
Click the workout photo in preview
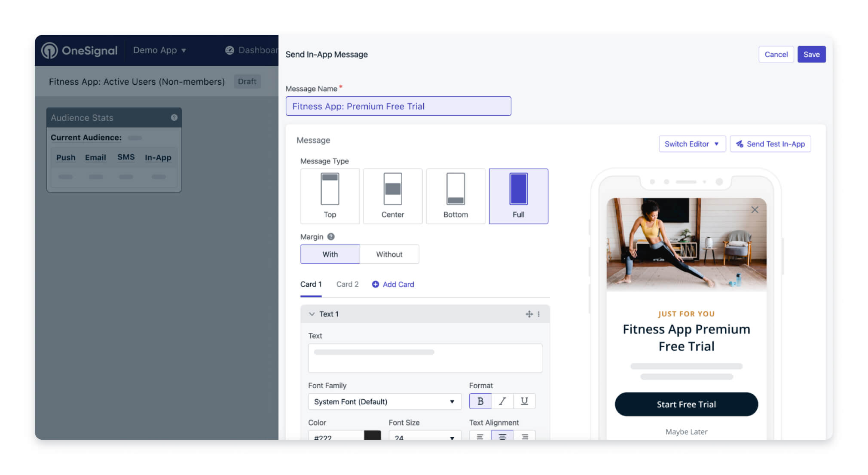[686, 245]
